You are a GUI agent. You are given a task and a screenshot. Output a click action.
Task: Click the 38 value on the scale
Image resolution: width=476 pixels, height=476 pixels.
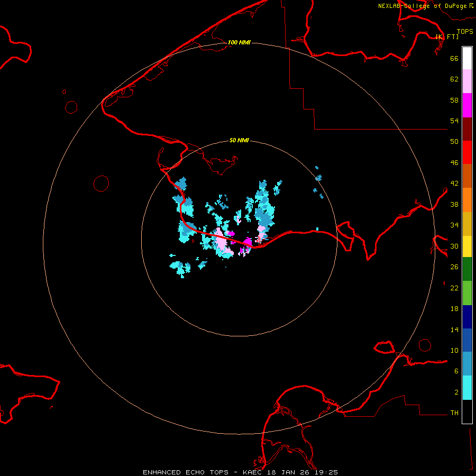click(x=454, y=204)
